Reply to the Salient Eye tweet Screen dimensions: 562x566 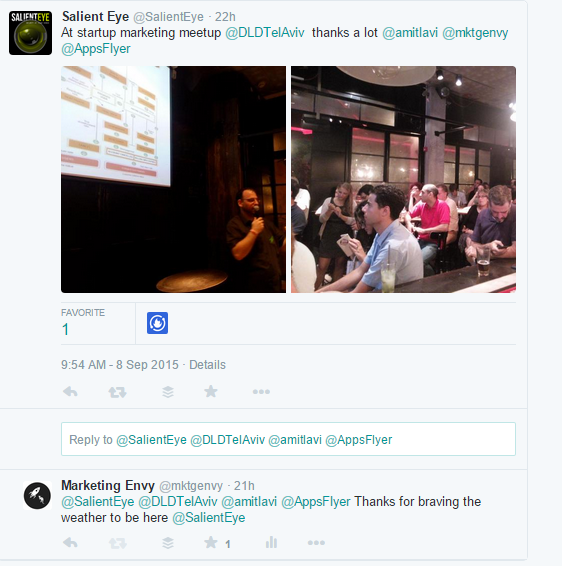point(70,392)
